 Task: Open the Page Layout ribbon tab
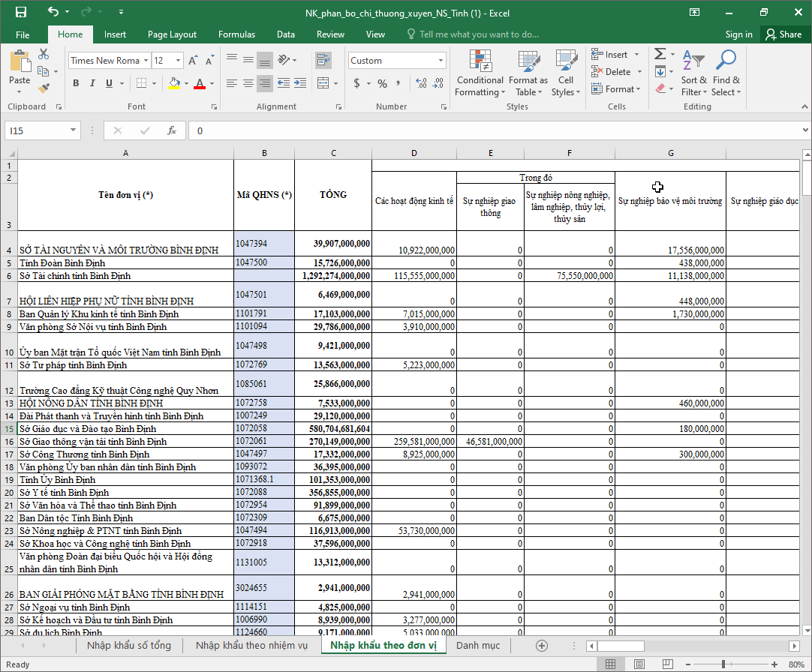[x=172, y=34]
